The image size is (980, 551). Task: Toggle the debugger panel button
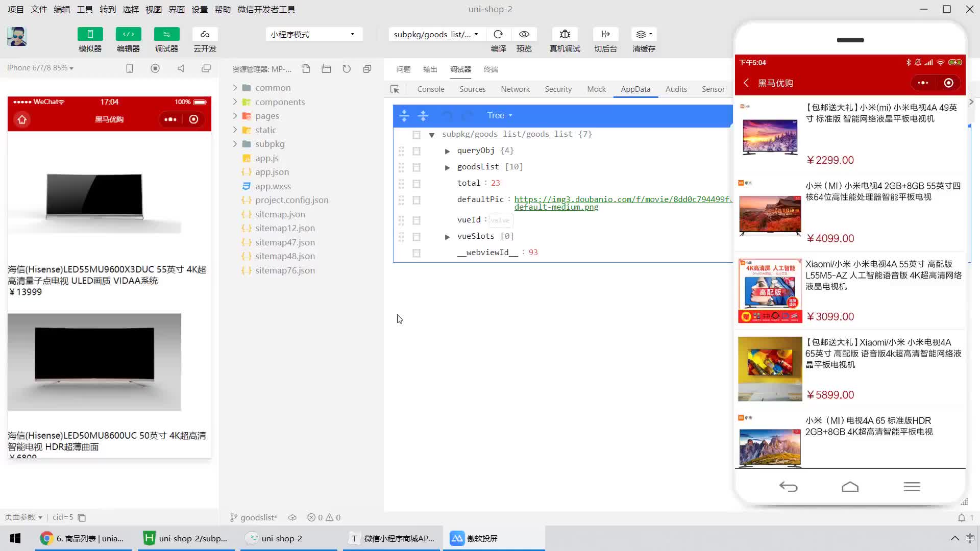point(166,34)
